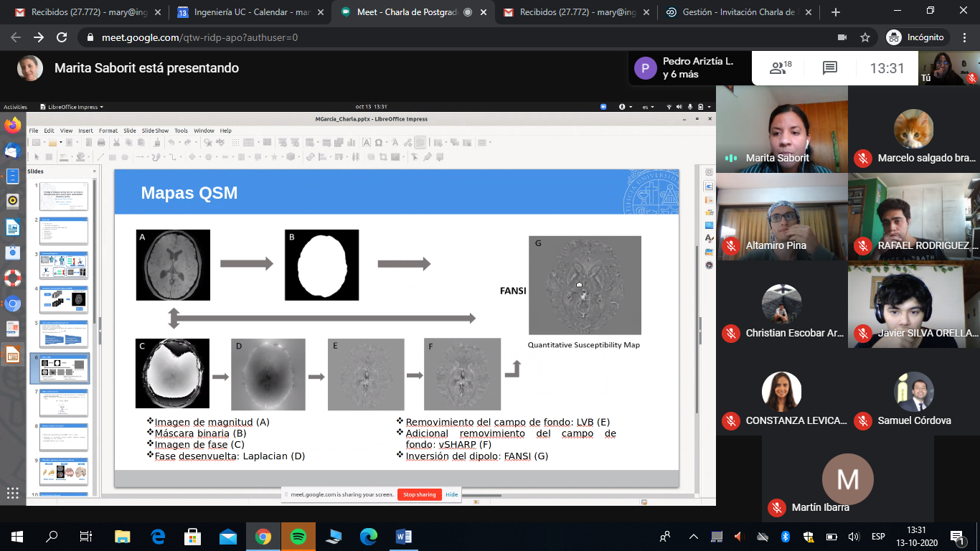Click Firefox icon in shared Ubuntu dock
This screenshot has height=551, width=980.
tap(12, 126)
